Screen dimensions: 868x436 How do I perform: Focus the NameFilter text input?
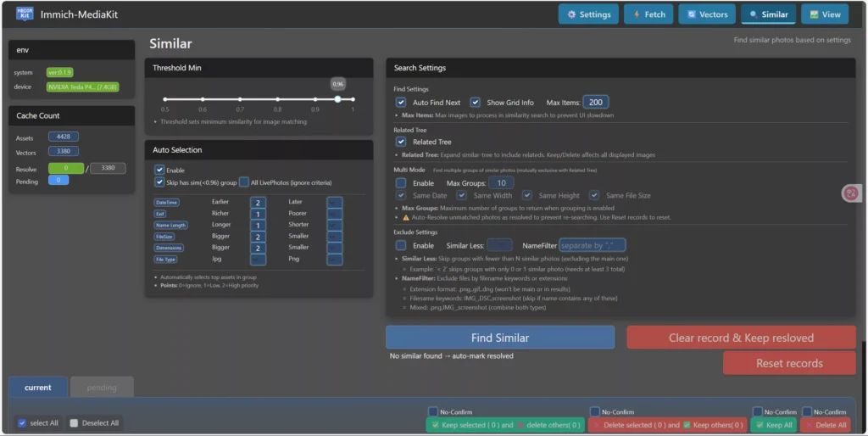tap(592, 245)
